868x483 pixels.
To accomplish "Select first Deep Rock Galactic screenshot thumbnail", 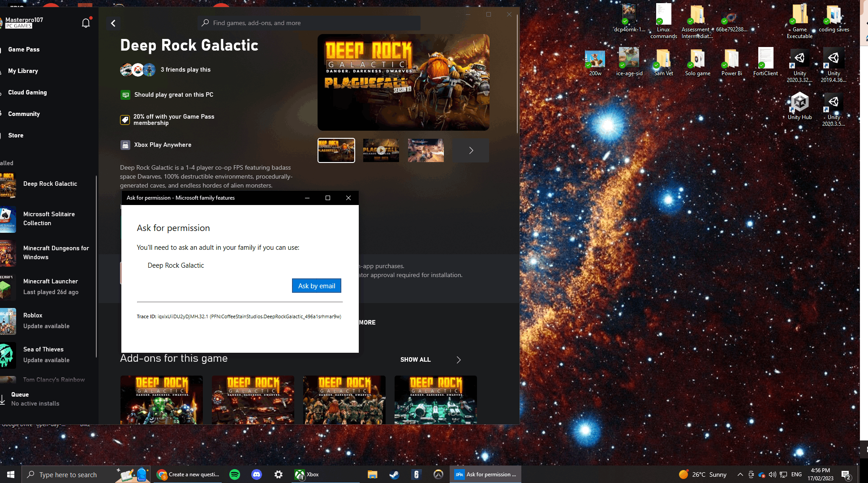I will [x=336, y=150].
